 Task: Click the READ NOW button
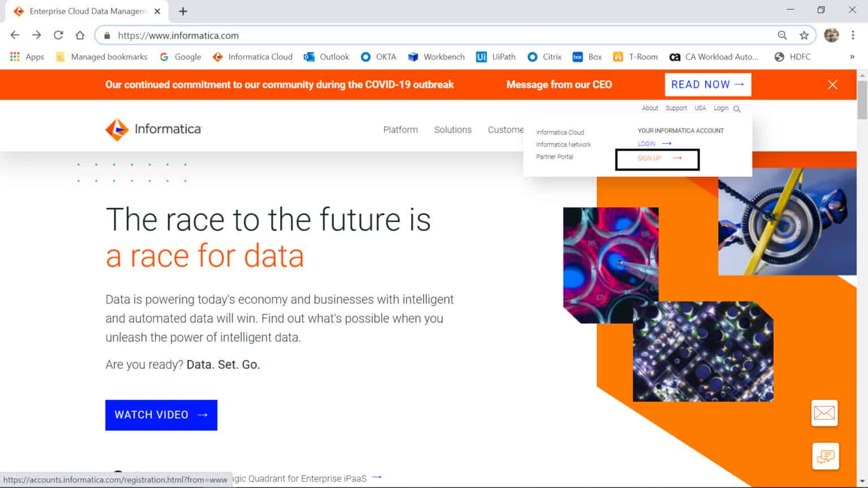[708, 85]
